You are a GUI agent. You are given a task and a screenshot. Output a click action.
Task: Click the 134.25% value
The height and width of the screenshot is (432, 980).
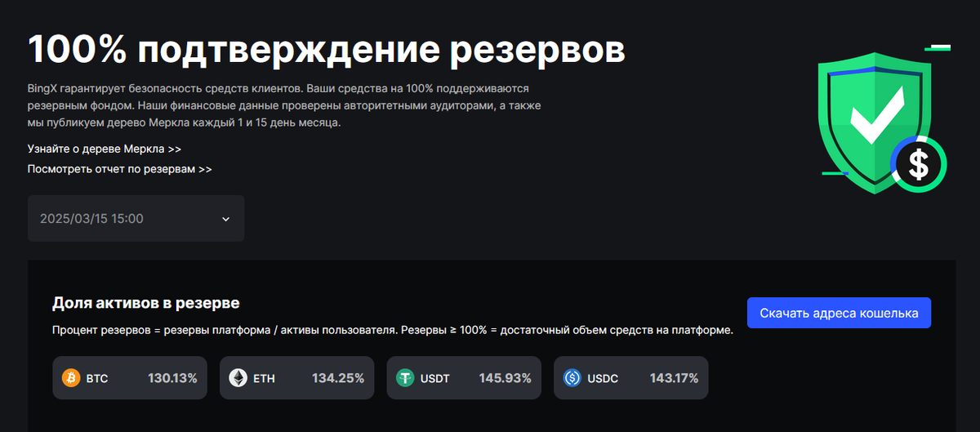coord(338,379)
